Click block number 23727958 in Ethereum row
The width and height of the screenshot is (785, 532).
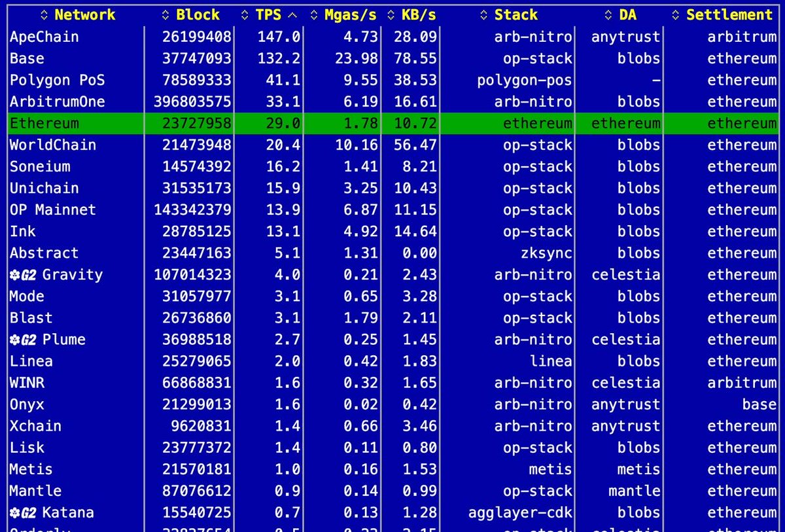pyautogui.click(x=197, y=124)
